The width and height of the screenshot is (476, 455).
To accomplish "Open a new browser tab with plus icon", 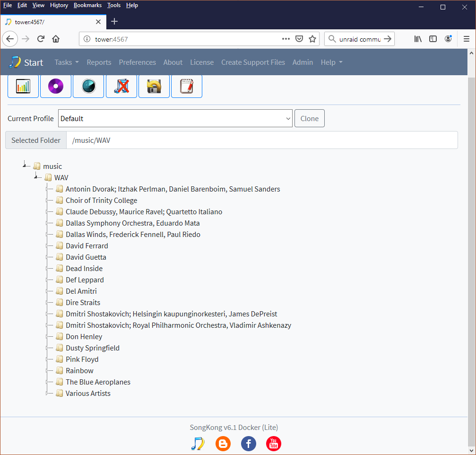I will point(114,22).
